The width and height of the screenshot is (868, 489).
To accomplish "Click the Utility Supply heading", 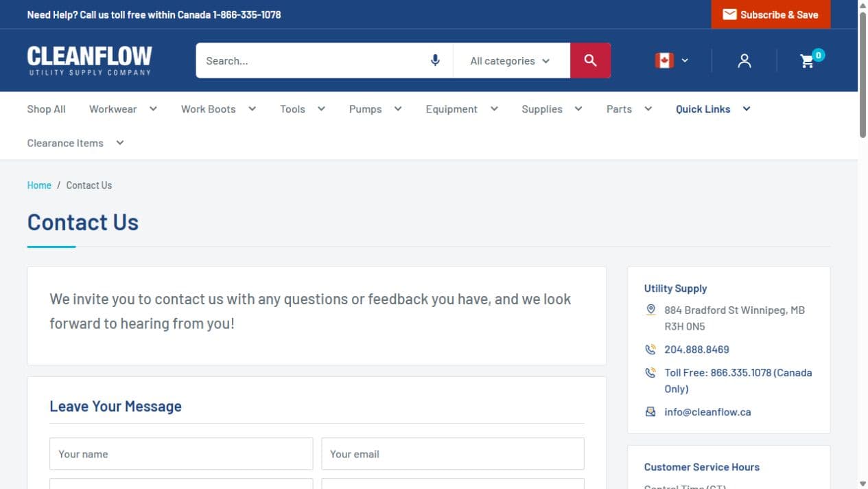I will pyautogui.click(x=675, y=288).
